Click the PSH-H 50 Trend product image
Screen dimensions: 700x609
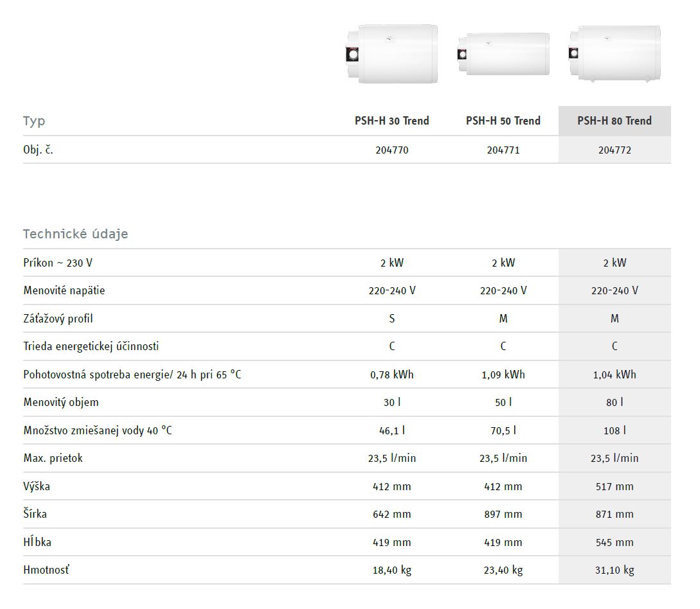tap(503, 55)
